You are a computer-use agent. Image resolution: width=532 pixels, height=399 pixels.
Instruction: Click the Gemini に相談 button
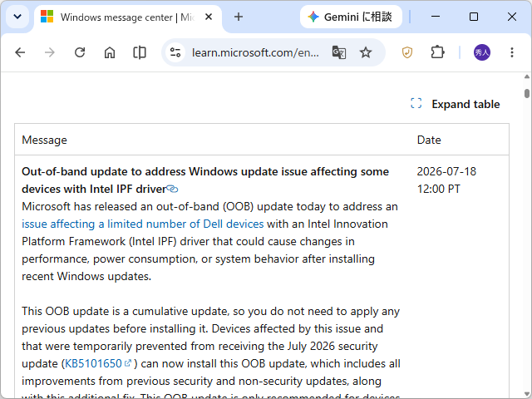click(x=351, y=17)
